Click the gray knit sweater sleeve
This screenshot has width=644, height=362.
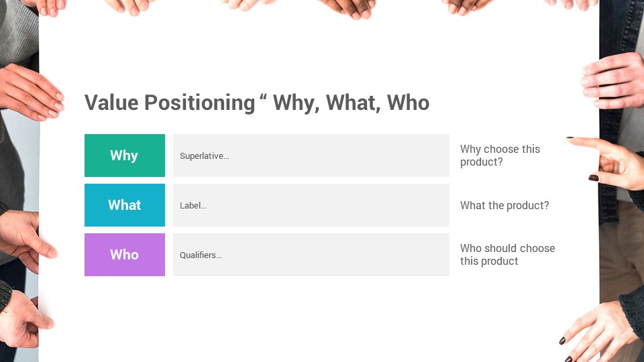pos(19,33)
